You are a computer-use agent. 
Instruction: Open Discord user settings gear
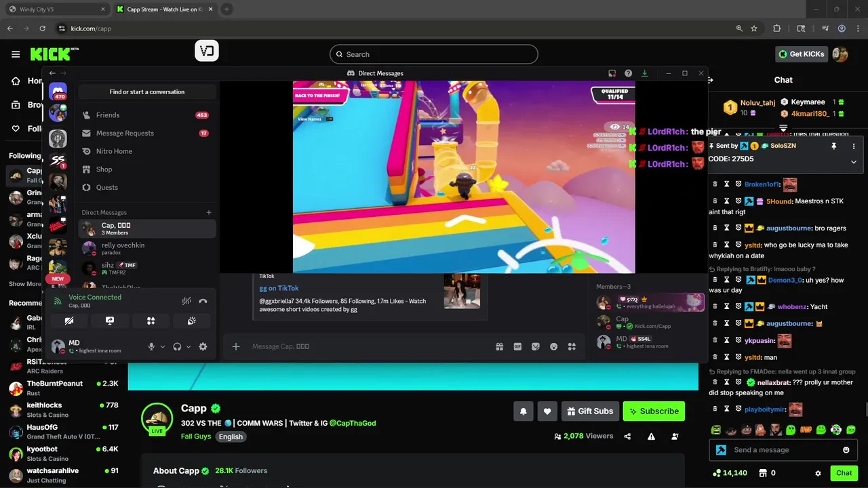(x=203, y=346)
